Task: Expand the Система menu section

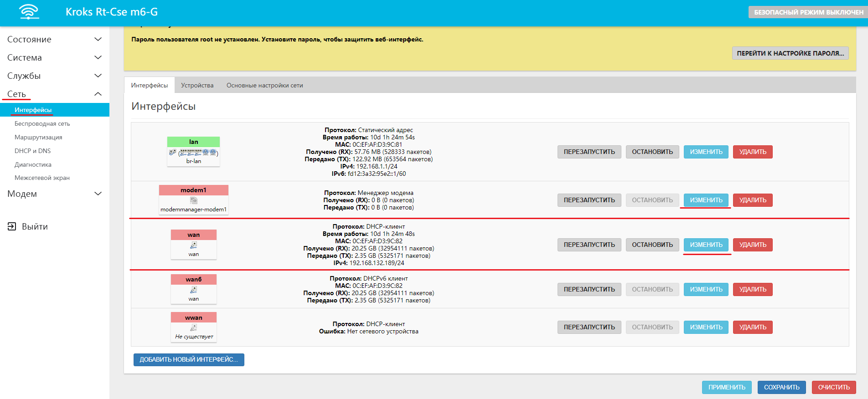Action: (x=98, y=58)
